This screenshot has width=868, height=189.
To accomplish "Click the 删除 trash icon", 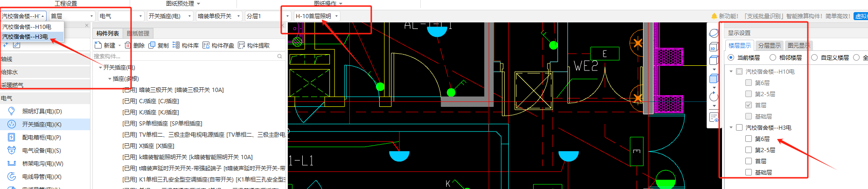I will point(128,45).
